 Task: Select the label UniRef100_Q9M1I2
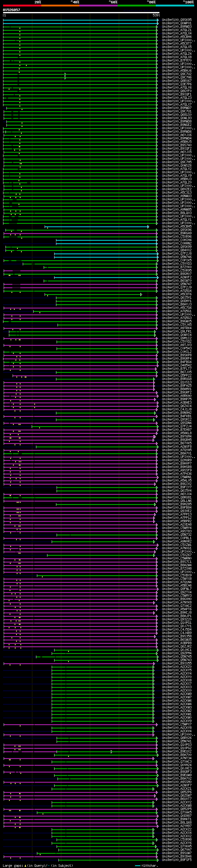(177, 338)
